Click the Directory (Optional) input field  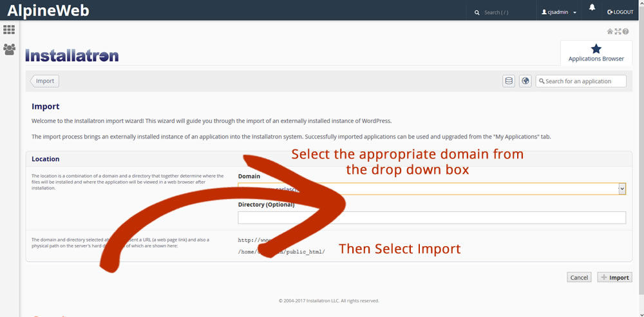tap(431, 218)
